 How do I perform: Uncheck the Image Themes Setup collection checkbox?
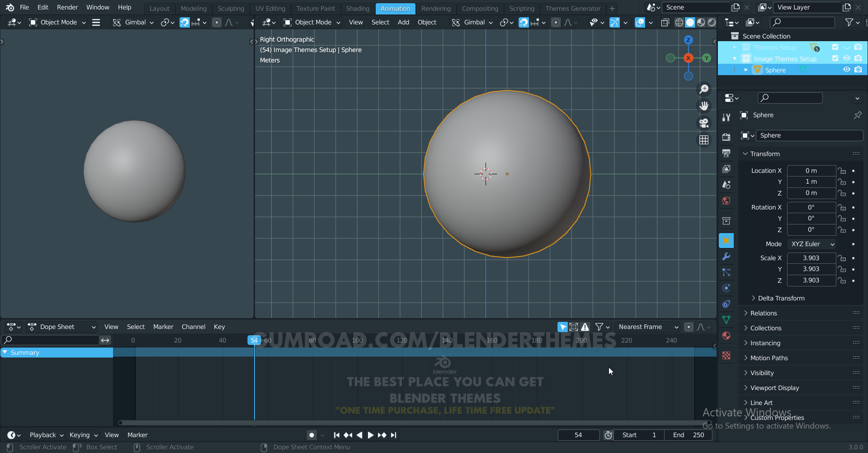coord(835,58)
